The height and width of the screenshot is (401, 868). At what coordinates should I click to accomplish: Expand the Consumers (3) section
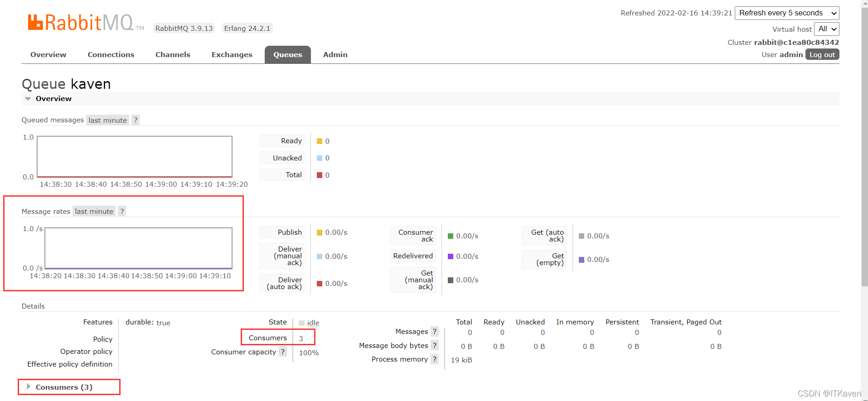pos(59,387)
